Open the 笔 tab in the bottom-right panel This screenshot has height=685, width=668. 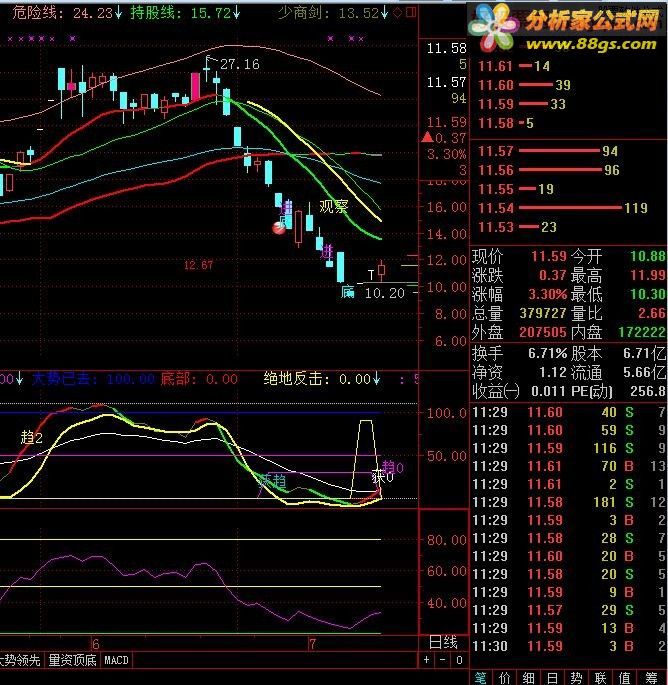(x=481, y=678)
